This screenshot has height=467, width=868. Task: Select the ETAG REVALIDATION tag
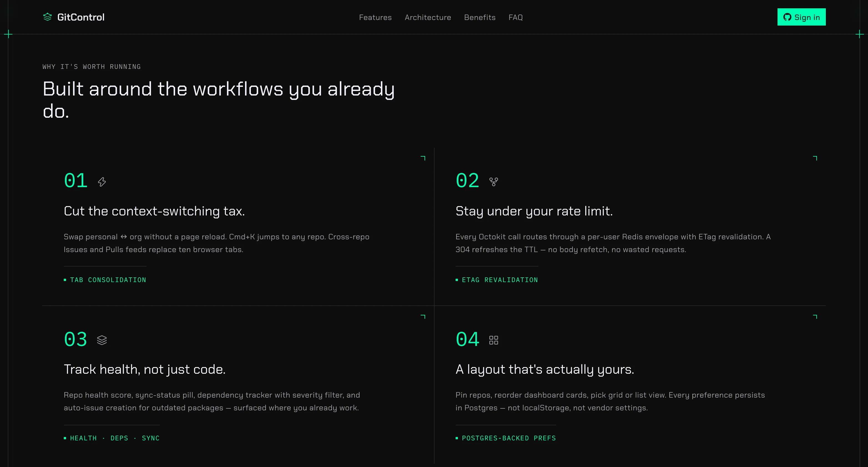pos(497,280)
